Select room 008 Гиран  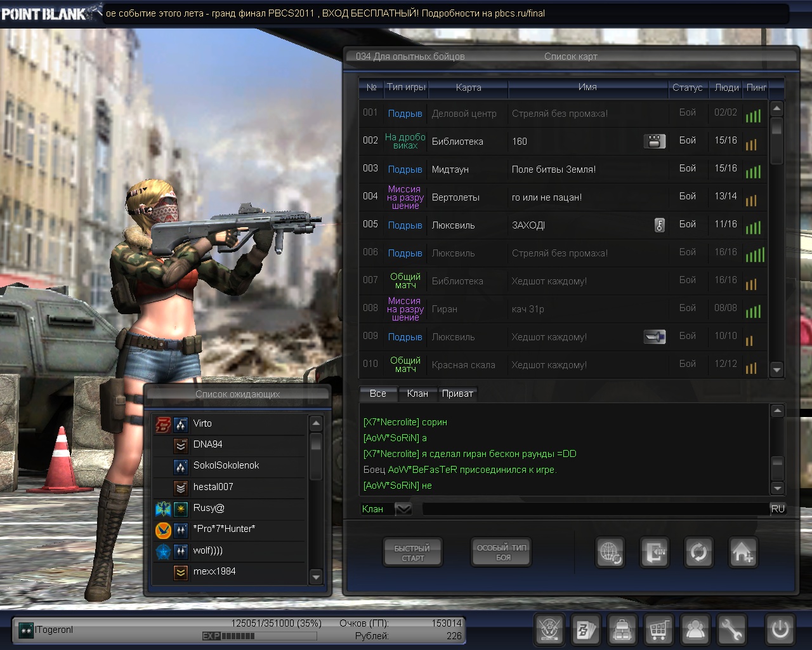563,308
